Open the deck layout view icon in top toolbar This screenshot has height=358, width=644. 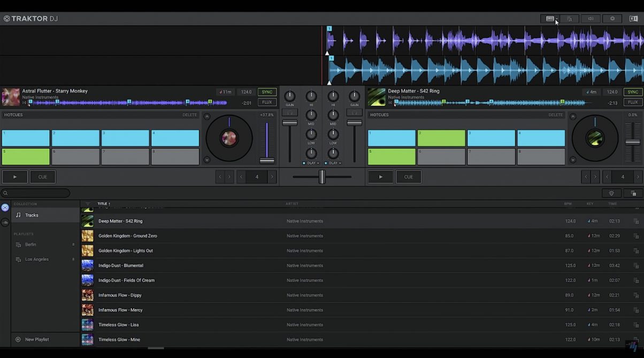click(x=550, y=18)
